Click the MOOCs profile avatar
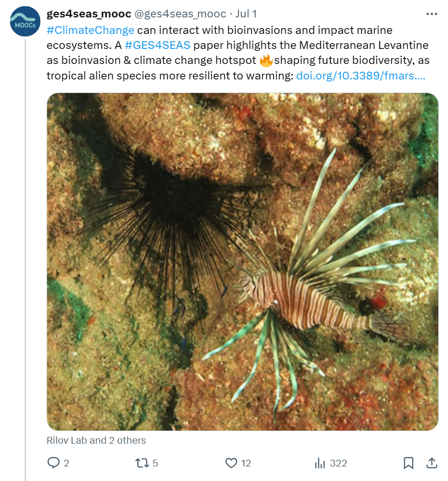This screenshot has width=448, height=481. click(x=25, y=22)
